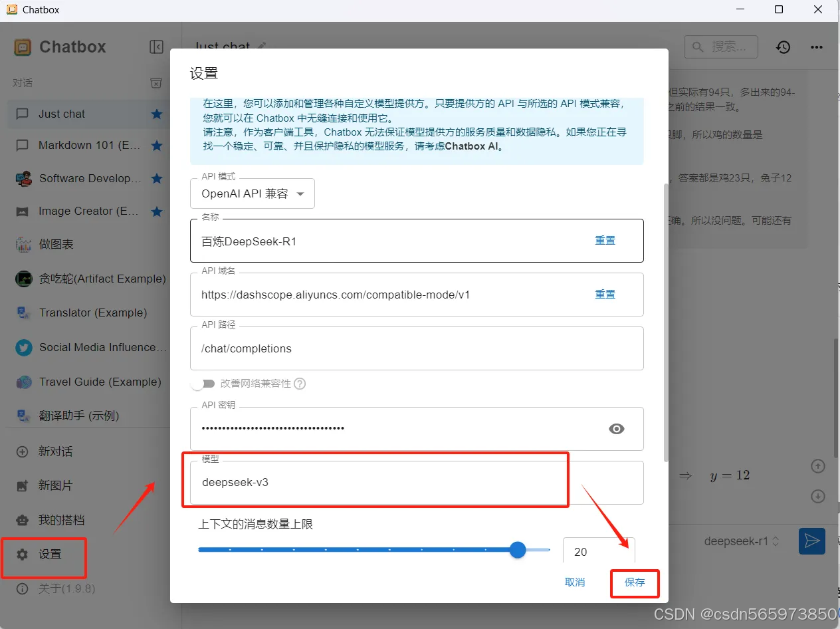This screenshot has height=629, width=840.
Task: Click the API 路径 input field
Action: point(417,348)
